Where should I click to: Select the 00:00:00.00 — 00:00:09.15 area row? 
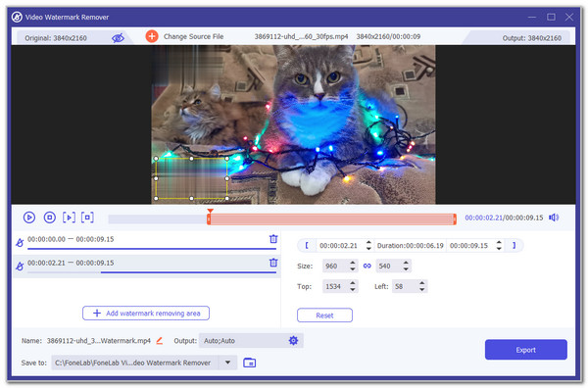point(147,242)
